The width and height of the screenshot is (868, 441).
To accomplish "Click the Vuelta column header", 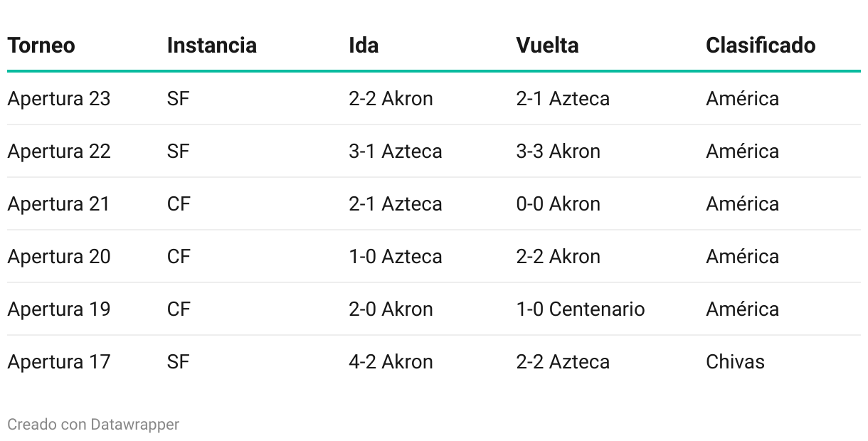I will pyautogui.click(x=547, y=46).
